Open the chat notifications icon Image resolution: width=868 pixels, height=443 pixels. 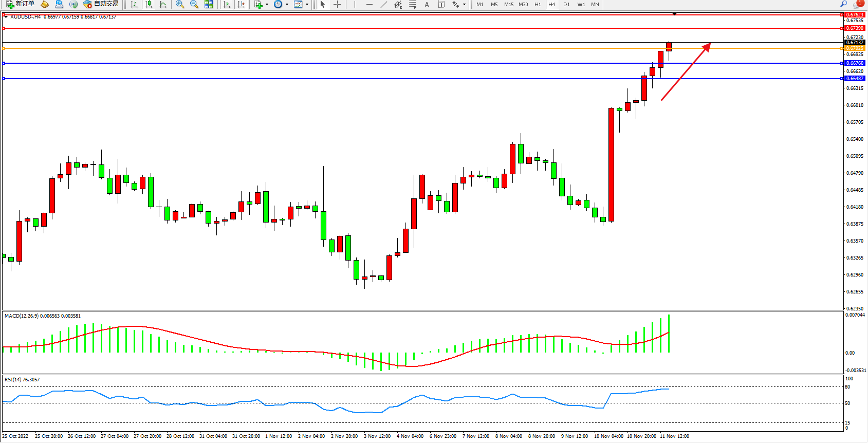pyautogui.click(x=857, y=4)
